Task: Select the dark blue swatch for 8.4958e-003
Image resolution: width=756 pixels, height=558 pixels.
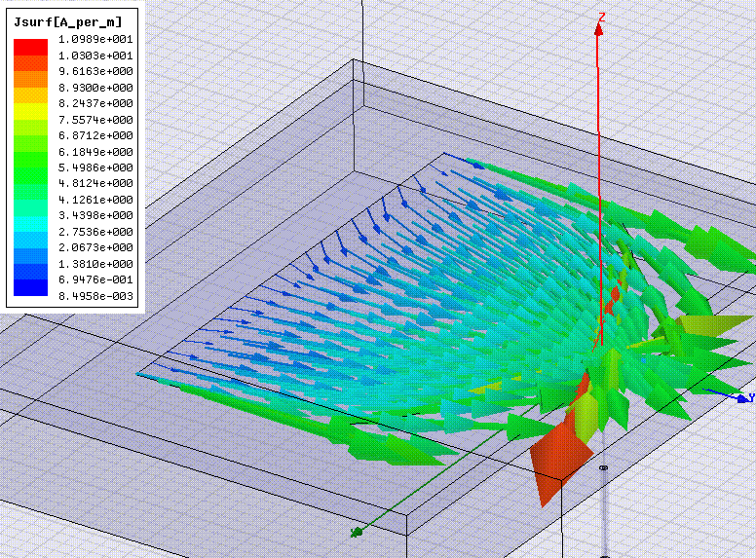Action: tap(30, 287)
